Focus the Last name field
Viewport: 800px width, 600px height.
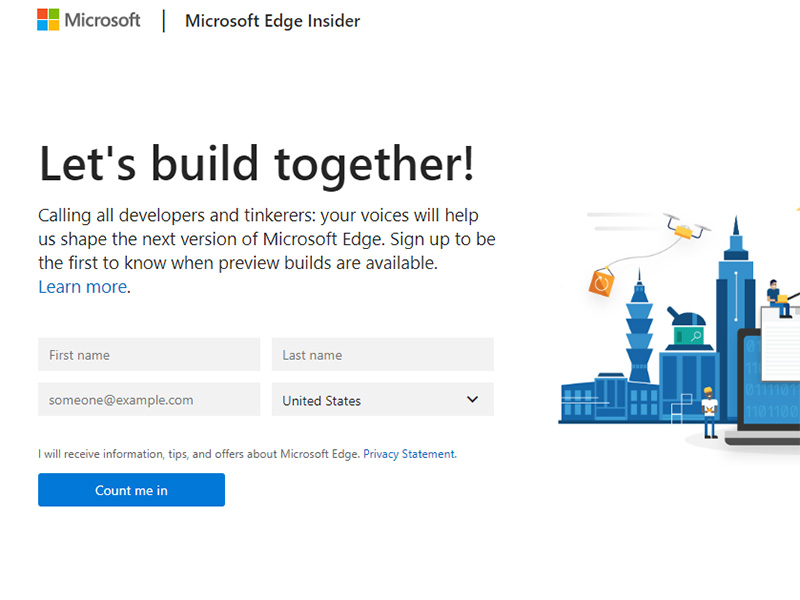[x=383, y=355]
